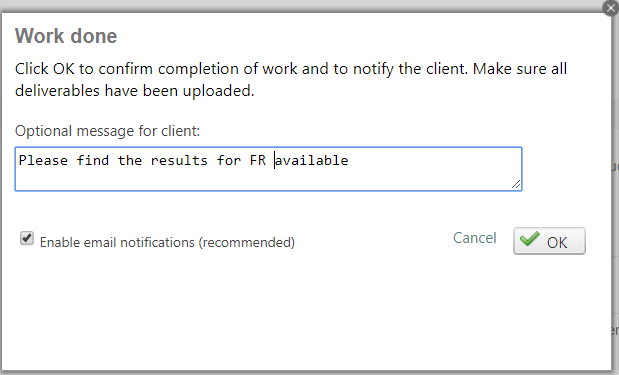Confirm completion with the OK button
Image resolution: width=619 pixels, height=375 pixels.
(549, 241)
